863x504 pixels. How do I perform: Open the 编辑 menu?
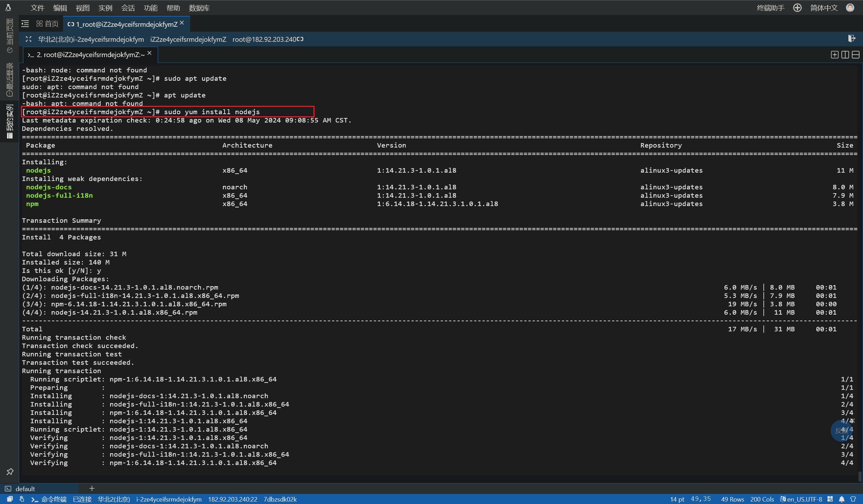pos(60,8)
